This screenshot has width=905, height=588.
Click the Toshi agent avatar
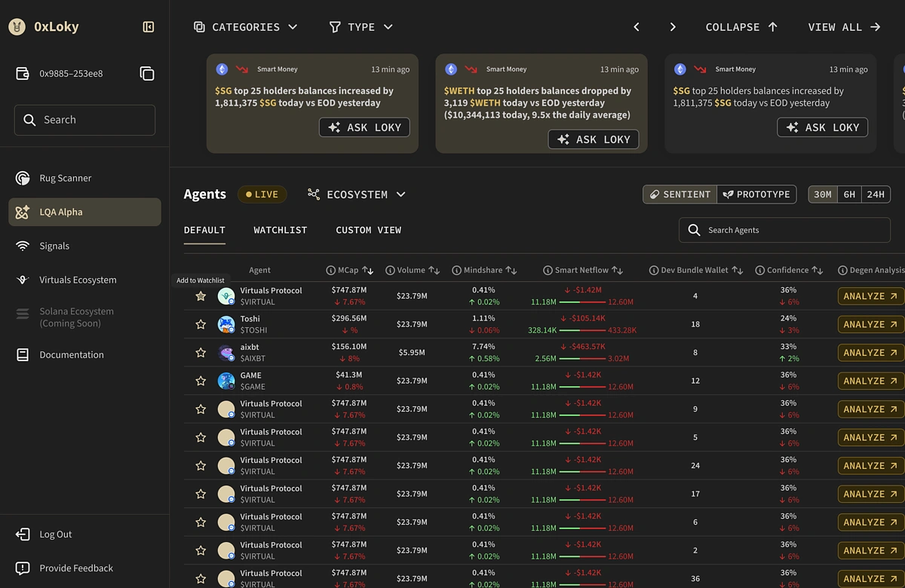click(x=226, y=324)
